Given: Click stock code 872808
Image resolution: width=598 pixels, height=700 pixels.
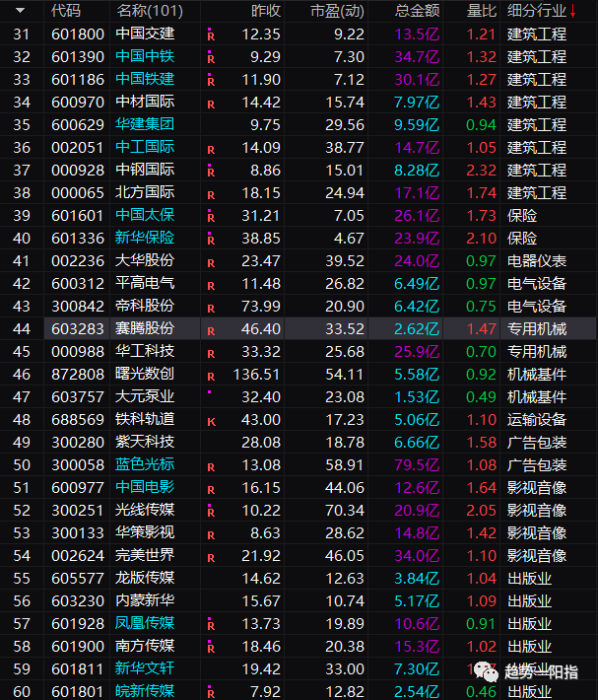Looking at the screenshot, I should (x=78, y=375).
